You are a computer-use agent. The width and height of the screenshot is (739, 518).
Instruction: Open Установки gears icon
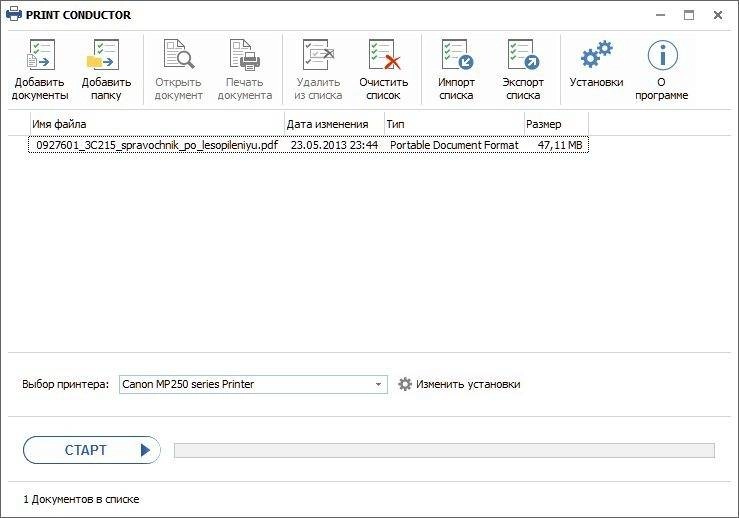596,55
